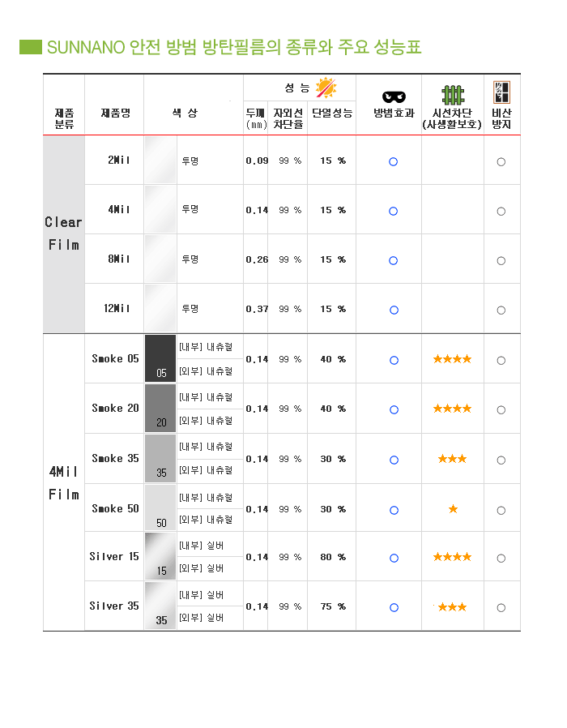This screenshot has height=728, width=567.
Task: Click the Smoke 05 dark color swatch
Action: [160, 358]
